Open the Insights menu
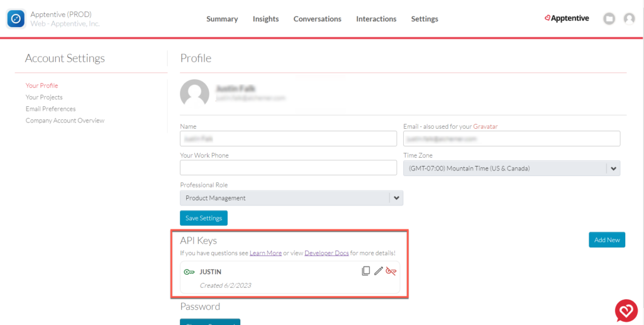The image size is (644, 325). click(266, 19)
